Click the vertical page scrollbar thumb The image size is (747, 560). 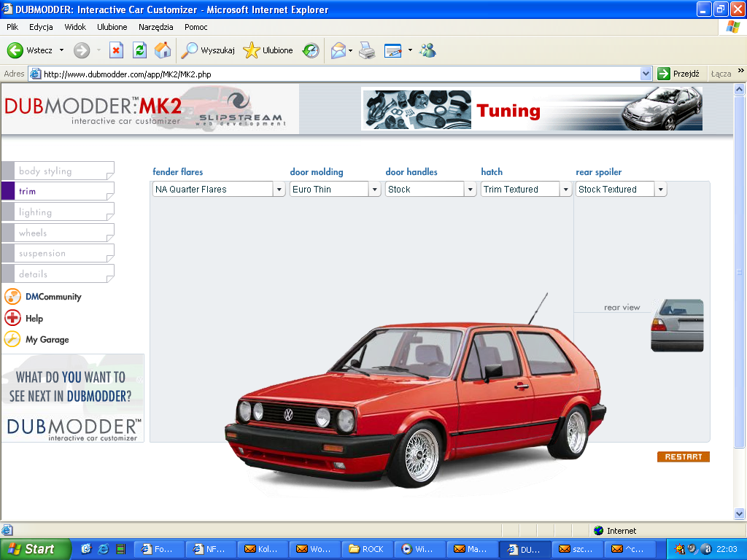click(739, 272)
